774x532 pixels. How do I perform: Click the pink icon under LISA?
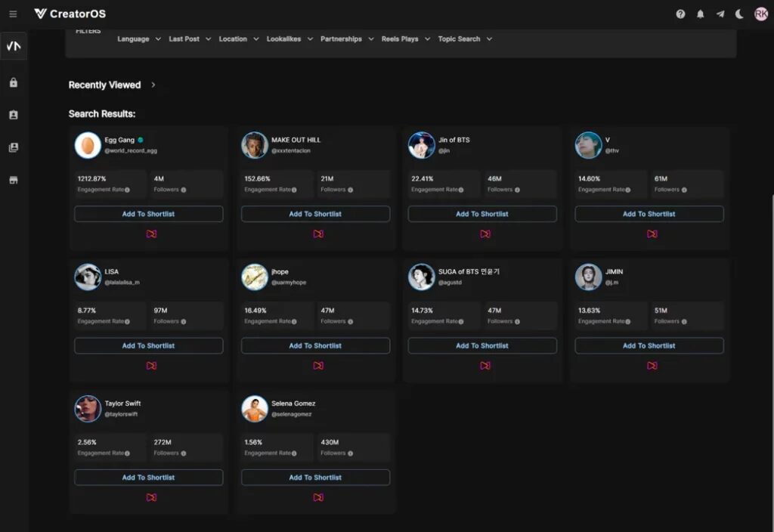tap(151, 366)
